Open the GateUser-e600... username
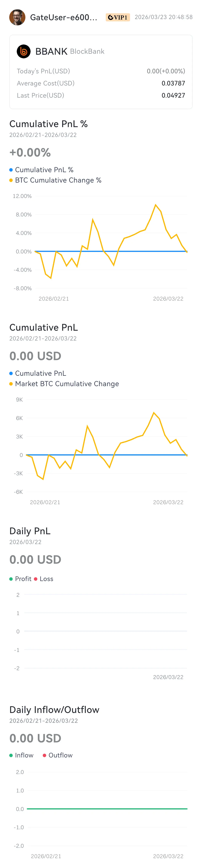Screen dimensions: 202x868 coord(64,18)
